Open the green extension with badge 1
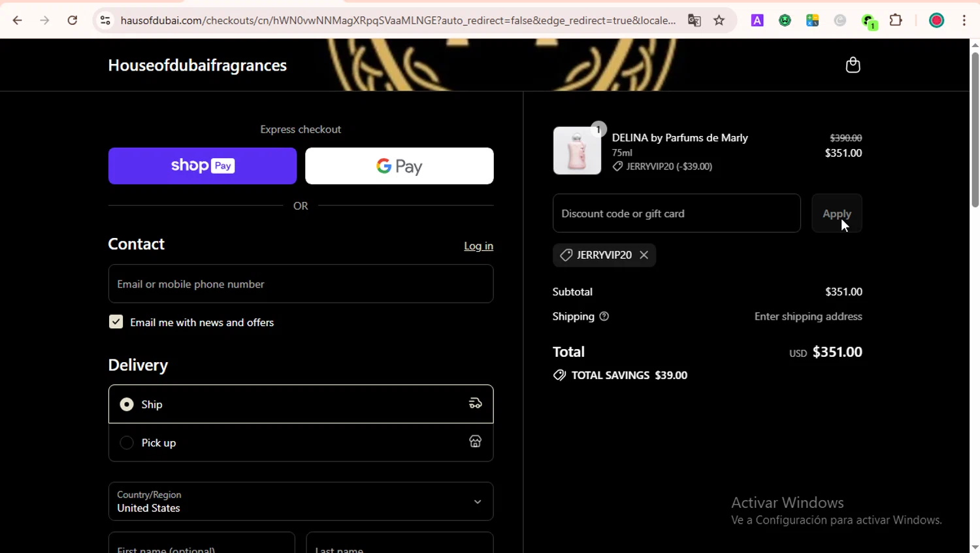Image resolution: width=980 pixels, height=553 pixels. click(869, 22)
